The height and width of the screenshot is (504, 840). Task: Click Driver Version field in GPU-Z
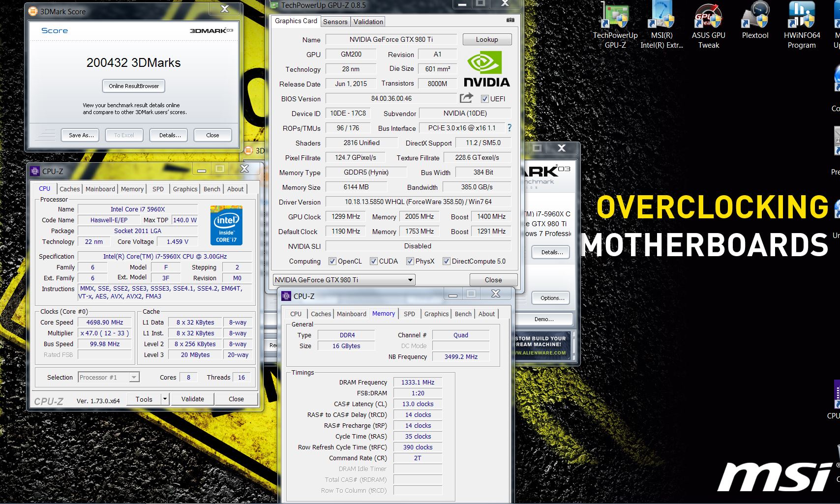(x=418, y=202)
